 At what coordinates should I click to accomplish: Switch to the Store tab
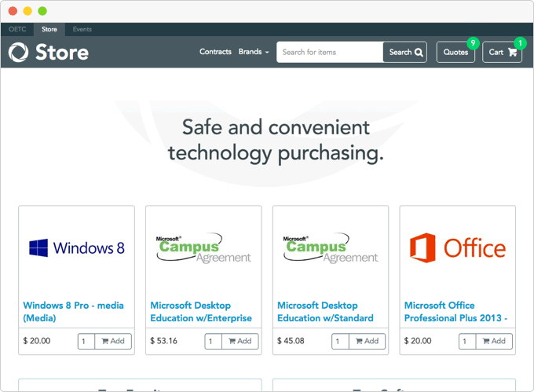click(49, 29)
